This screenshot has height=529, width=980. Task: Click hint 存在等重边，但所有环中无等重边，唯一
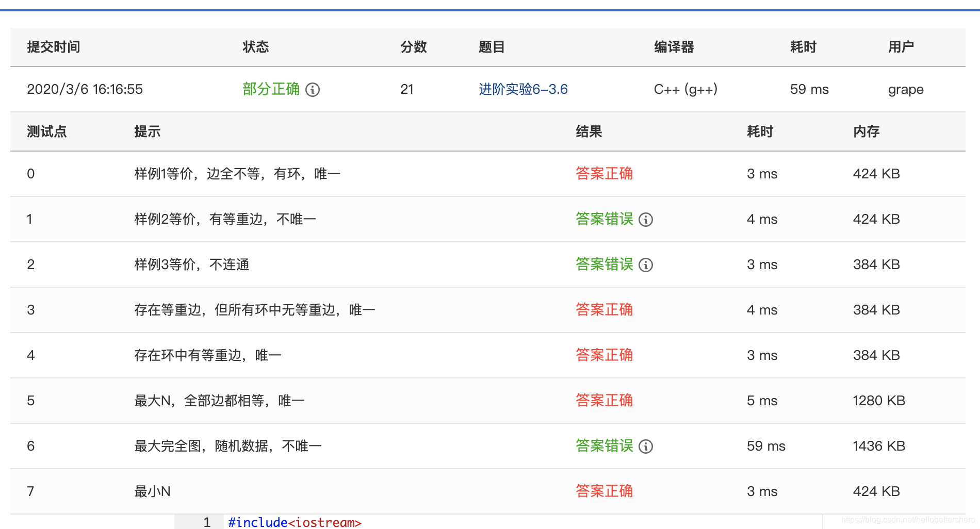tap(255, 310)
